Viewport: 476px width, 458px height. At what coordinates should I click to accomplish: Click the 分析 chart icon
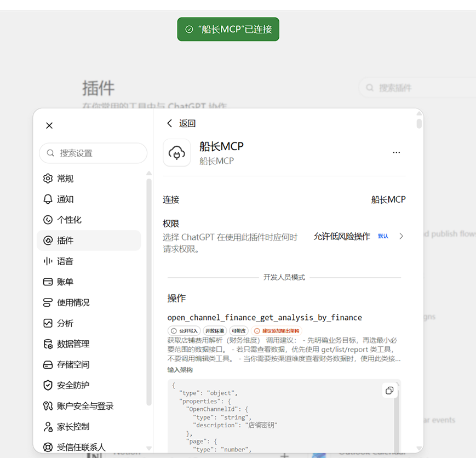(x=48, y=323)
